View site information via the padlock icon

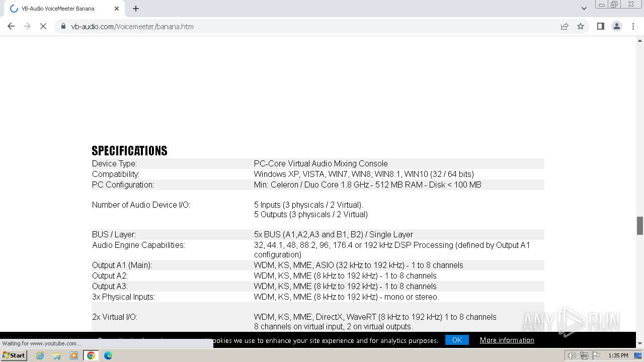[x=63, y=26]
